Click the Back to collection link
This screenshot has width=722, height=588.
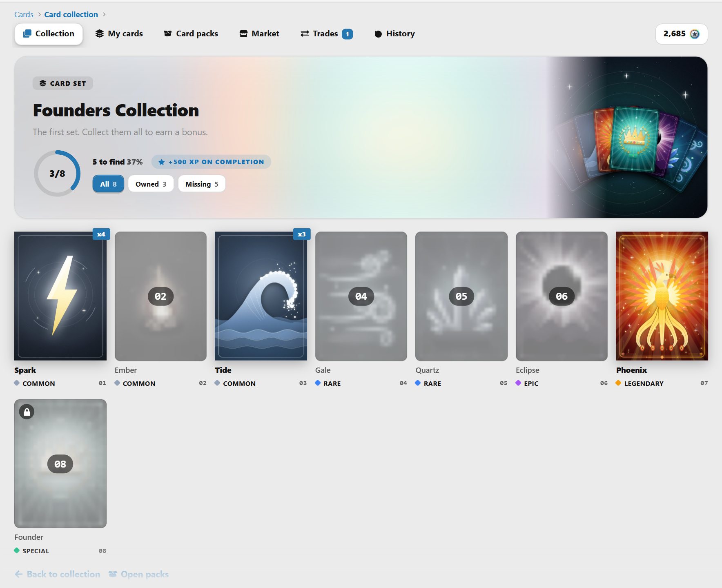point(57,574)
